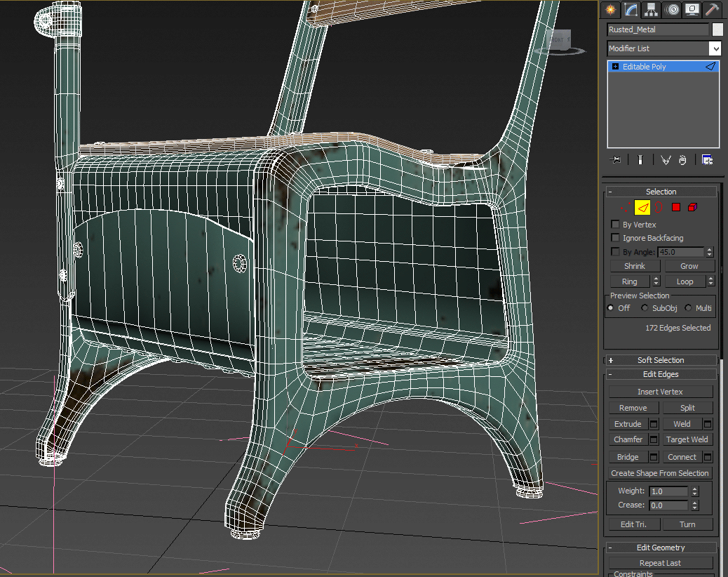Click the Pin Stack icon
Image resolution: width=728 pixels, height=577 pixels.
(x=616, y=160)
